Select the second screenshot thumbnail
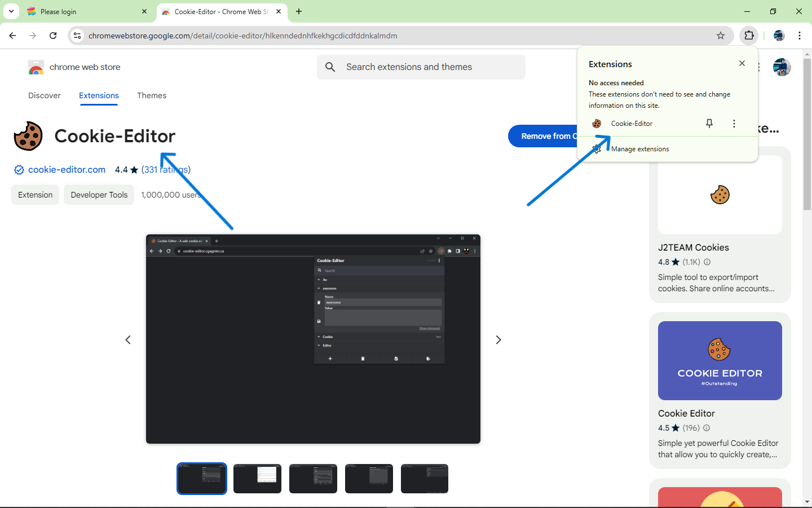The image size is (812, 508). point(257,478)
